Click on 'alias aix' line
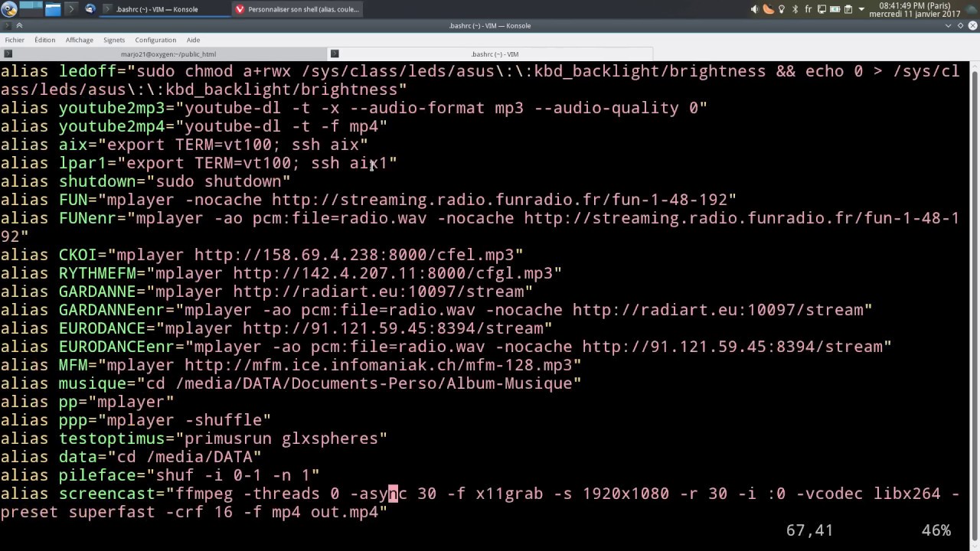 tap(184, 145)
